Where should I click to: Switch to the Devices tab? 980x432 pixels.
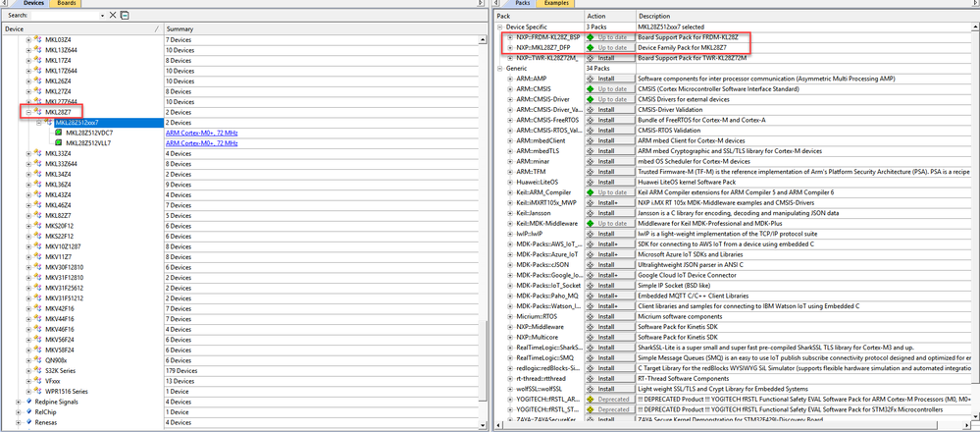coord(33,3)
